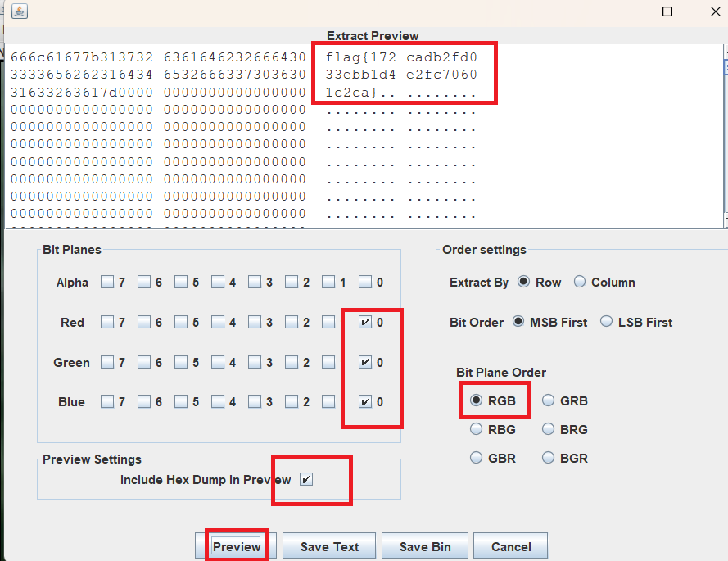This screenshot has width=728, height=561.
Task: Check Alpha bit plane 5
Action: point(181,282)
